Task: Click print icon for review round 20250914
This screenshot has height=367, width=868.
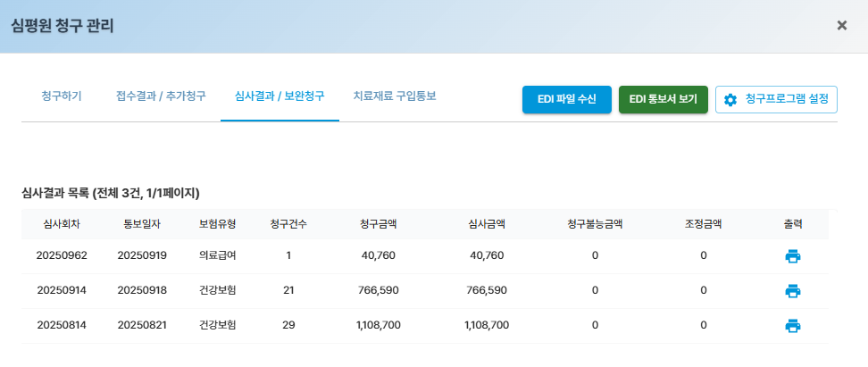Action: 792,290
